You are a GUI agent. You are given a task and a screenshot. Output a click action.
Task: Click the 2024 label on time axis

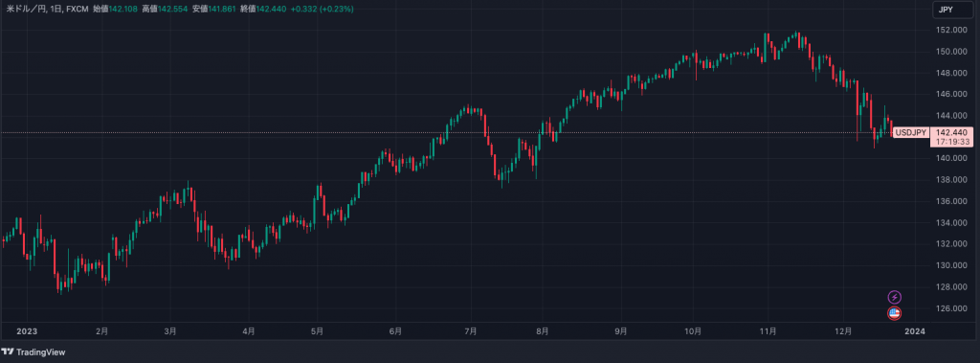coord(916,331)
